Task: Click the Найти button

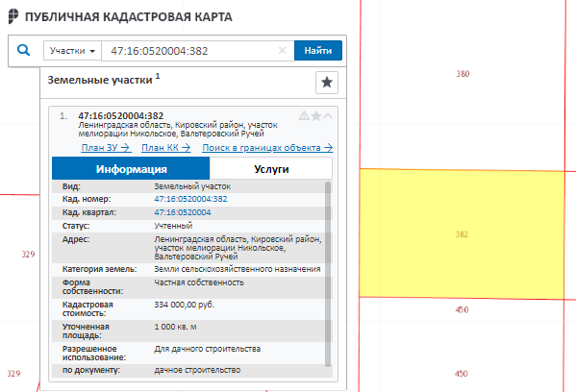Action: tap(317, 51)
